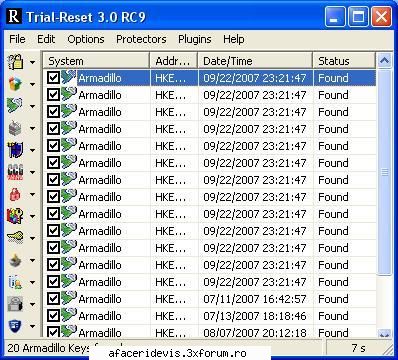The width and height of the screenshot is (398, 360).
Task: Click the vertical scrollbar thumb
Action: [x=384, y=172]
